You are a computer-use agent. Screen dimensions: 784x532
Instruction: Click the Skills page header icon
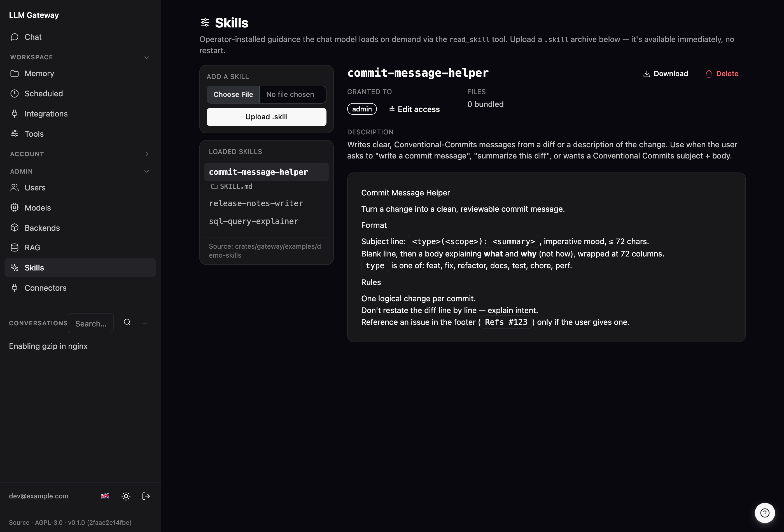click(x=205, y=23)
